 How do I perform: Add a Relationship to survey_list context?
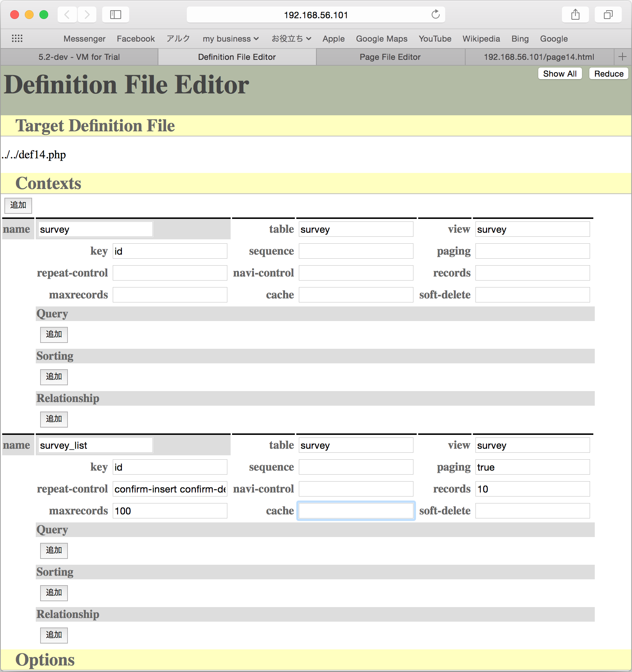coord(54,635)
